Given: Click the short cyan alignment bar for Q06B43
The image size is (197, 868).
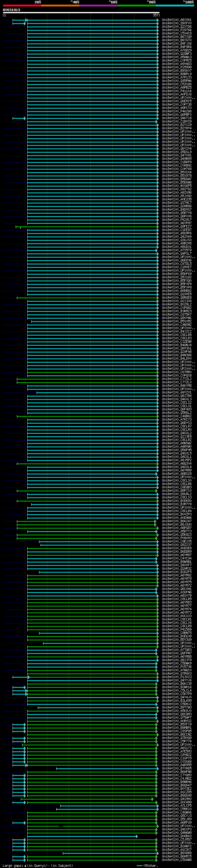Looking at the screenshot, I should coord(82,837).
